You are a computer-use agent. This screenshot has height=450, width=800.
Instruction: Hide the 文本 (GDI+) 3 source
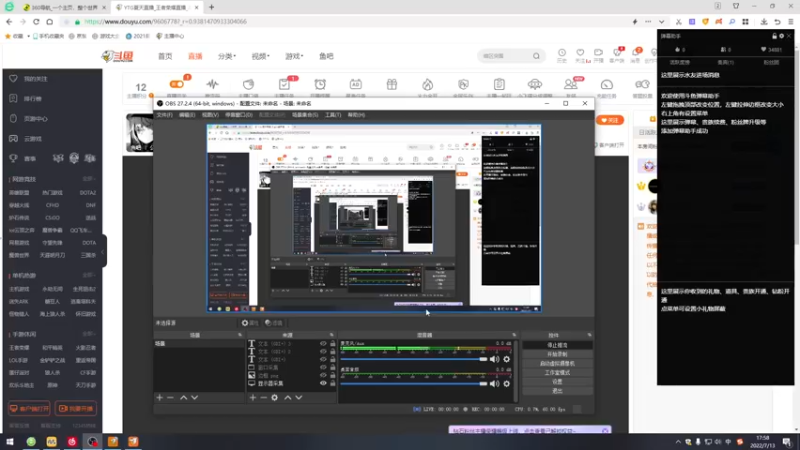pos(323,344)
